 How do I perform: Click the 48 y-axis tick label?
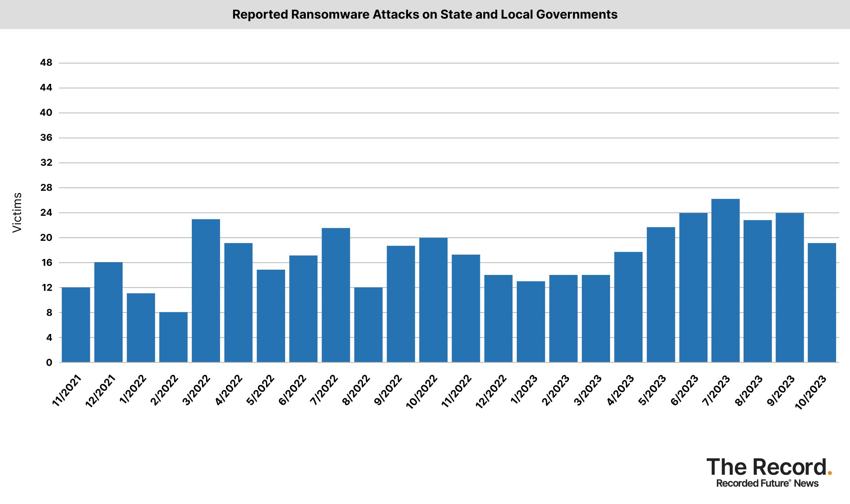(x=46, y=63)
